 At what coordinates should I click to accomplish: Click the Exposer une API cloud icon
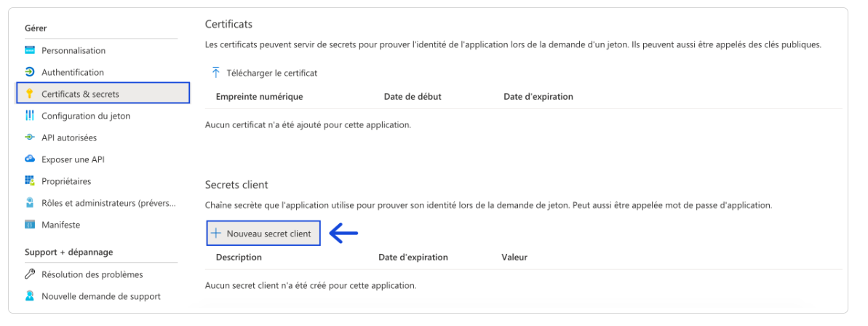[x=30, y=159]
